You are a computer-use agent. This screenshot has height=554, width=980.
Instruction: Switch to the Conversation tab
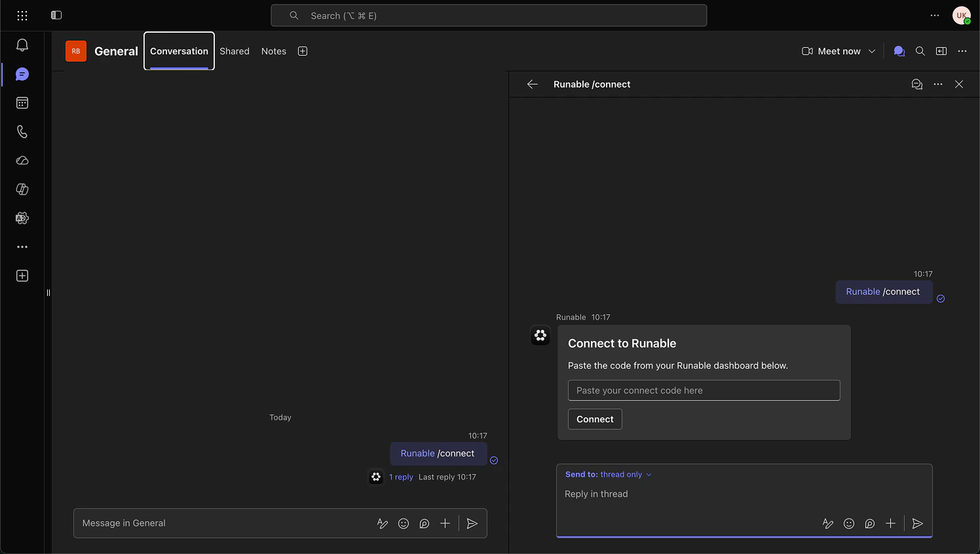click(179, 51)
